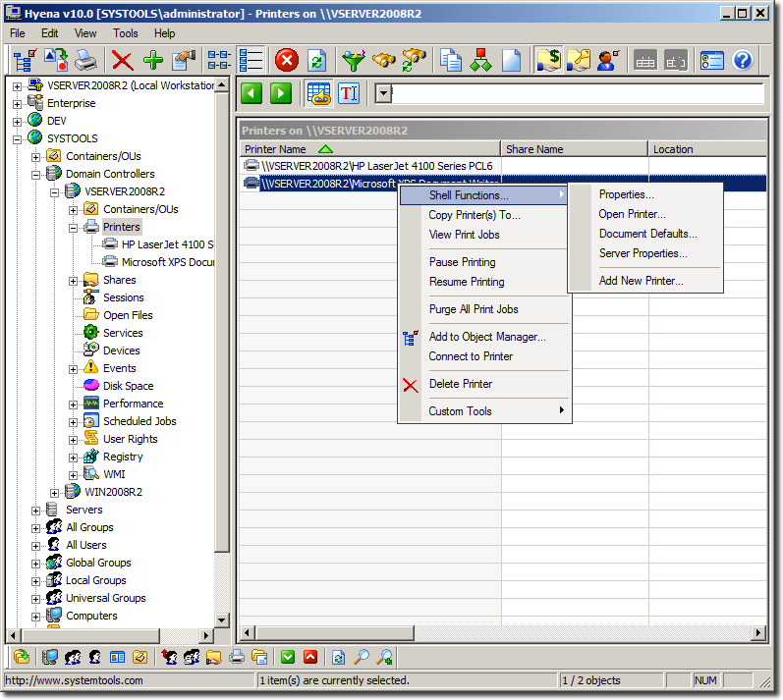
Task: Click the detailed list view toggle icon
Action: (251, 60)
